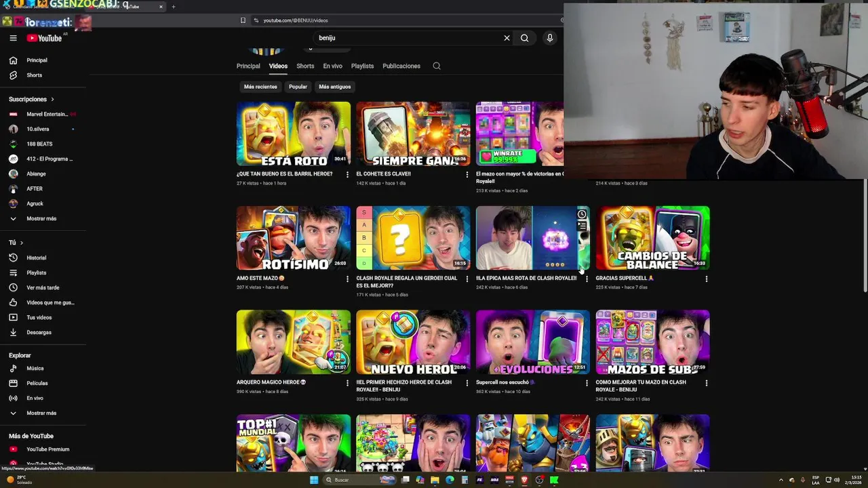Viewport: 868px width, 488px height.
Task: Open File Explorer from the taskbar
Action: click(x=435, y=480)
